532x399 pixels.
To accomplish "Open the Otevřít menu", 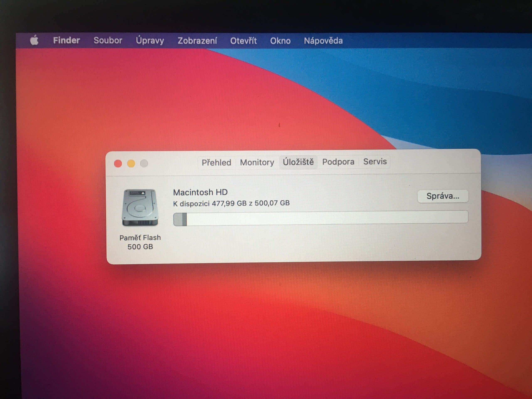I will pyautogui.click(x=243, y=41).
